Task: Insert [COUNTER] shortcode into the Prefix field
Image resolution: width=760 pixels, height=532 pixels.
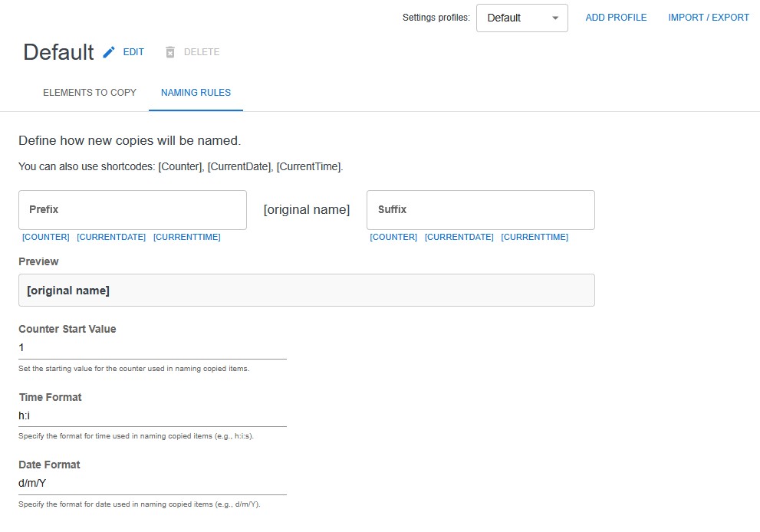Action: click(x=45, y=237)
